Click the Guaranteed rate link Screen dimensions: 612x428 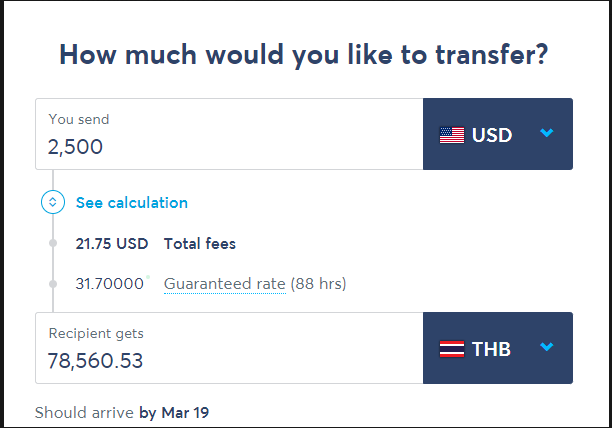click(x=225, y=284)
